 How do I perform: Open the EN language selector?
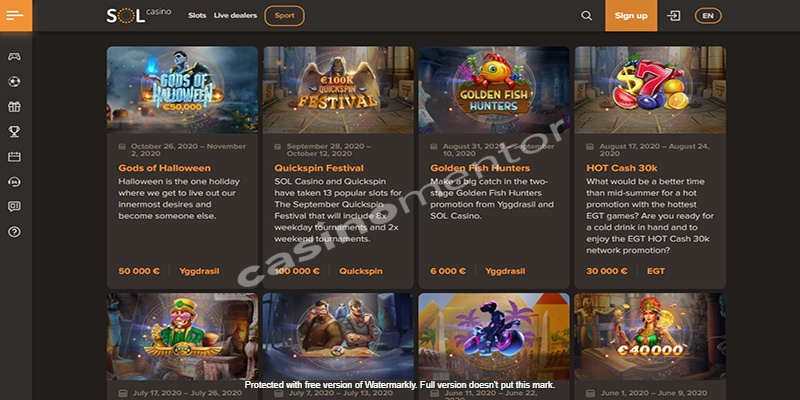[708, 16]
